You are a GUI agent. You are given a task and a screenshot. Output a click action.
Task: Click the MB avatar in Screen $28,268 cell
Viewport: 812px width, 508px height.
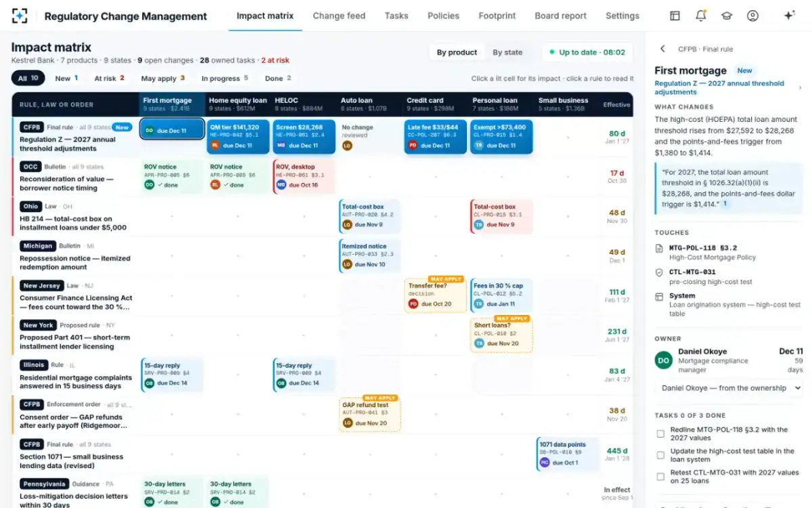coord(281,146)
